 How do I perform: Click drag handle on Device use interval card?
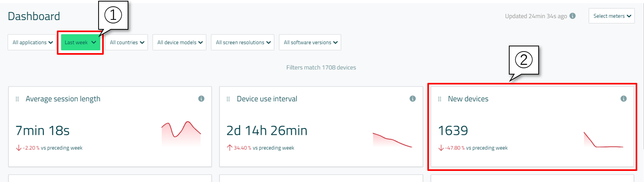pyautogui.click(x=228, y=99)
